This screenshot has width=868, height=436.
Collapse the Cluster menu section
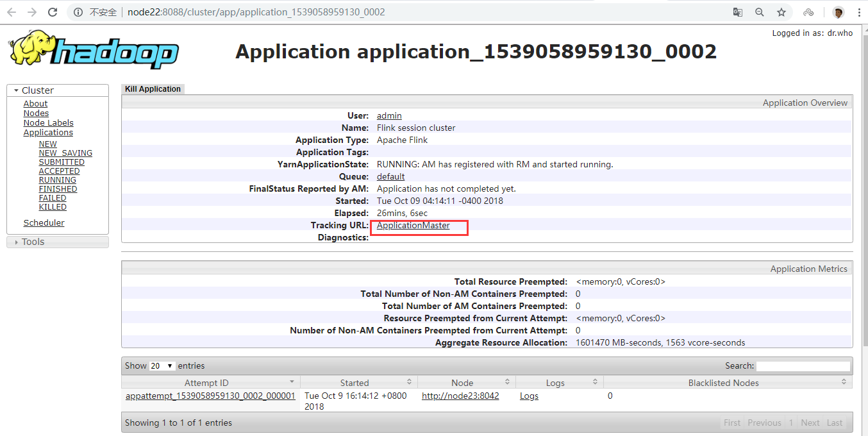tap(37, 90)
